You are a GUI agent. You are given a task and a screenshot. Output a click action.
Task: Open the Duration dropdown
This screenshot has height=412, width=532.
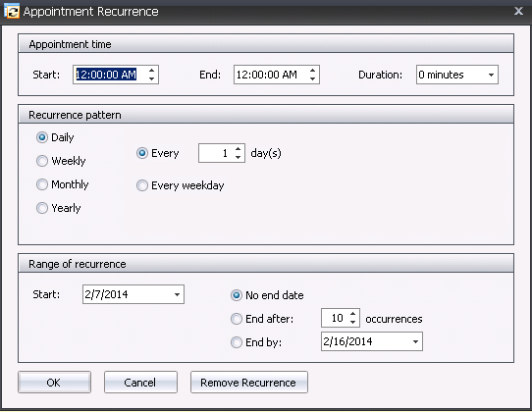point(491,75)
